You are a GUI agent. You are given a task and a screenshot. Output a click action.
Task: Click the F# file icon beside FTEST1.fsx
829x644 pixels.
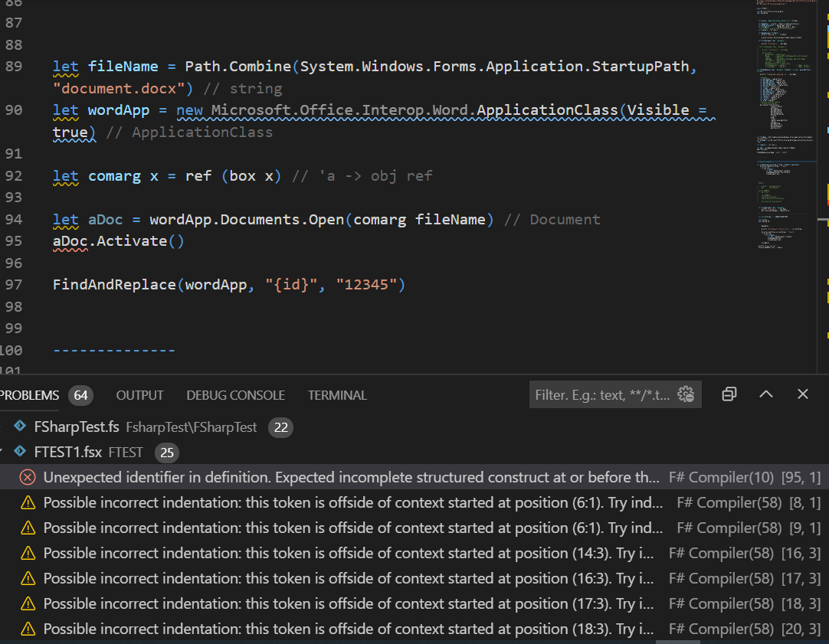[21, 452]
